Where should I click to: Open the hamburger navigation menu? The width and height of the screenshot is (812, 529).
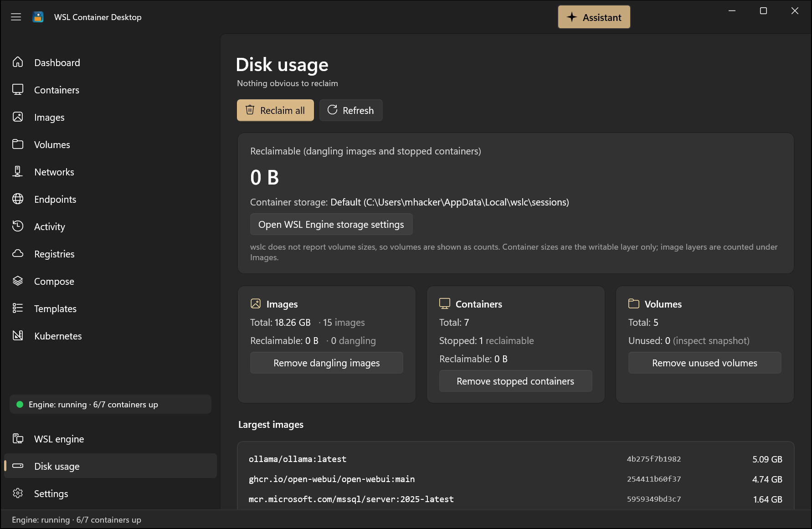tap(16, 17)
